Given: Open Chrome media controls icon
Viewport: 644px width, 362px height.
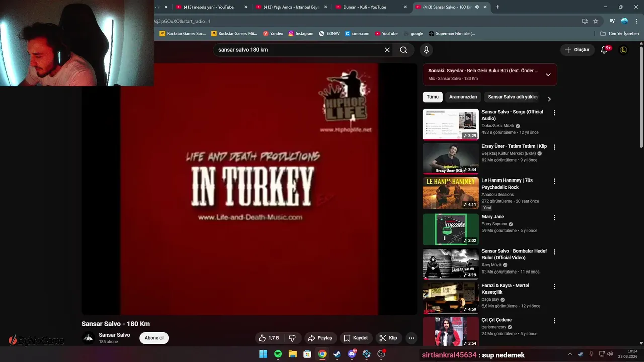Looking at the screenshot, I should (x=612, y=21).
